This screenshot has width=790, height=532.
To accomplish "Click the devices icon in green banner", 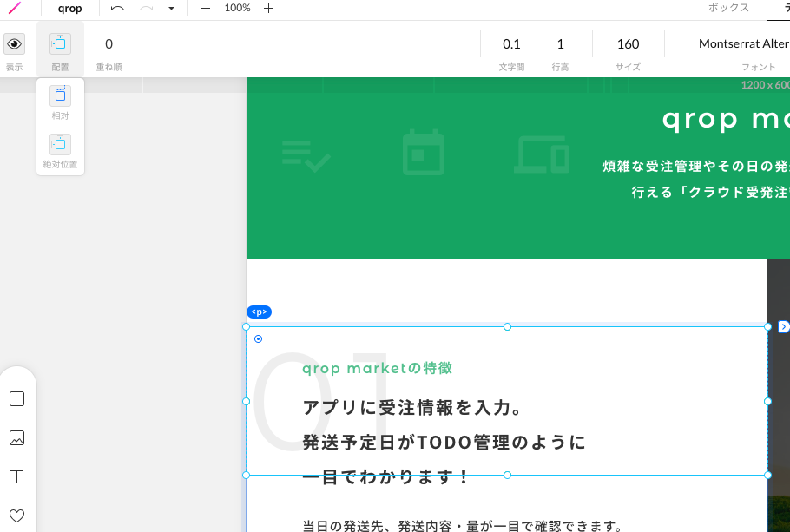I will click(542, 154).
